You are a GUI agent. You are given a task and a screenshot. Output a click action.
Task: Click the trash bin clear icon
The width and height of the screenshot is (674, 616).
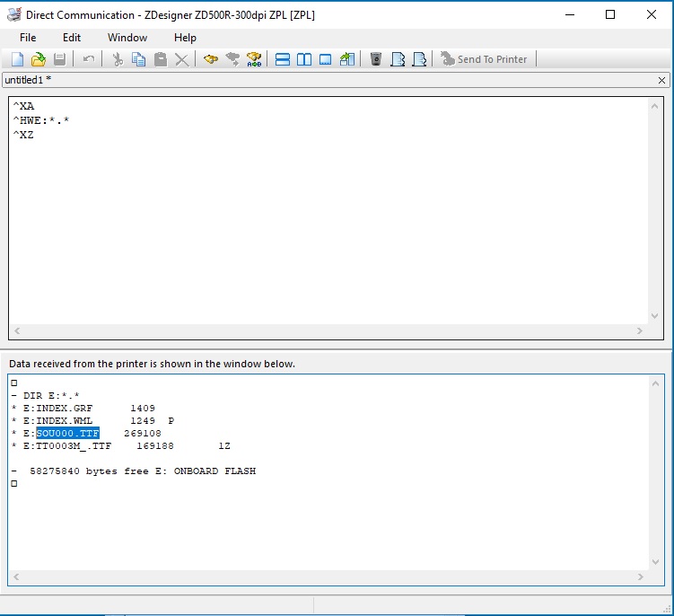[x=376, y=59]
